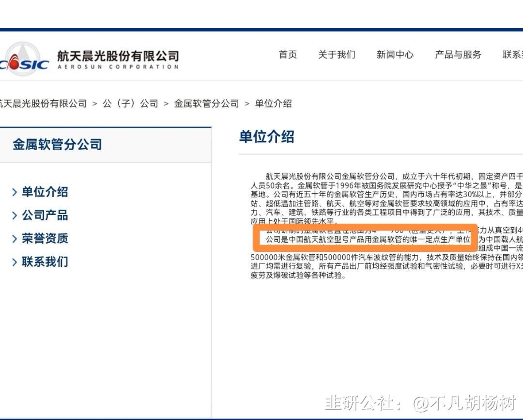Viewport: 523px width, 420px height.
Task: Select 荣誉资质 in the sidebar
Action: click(x=45, y=238)
